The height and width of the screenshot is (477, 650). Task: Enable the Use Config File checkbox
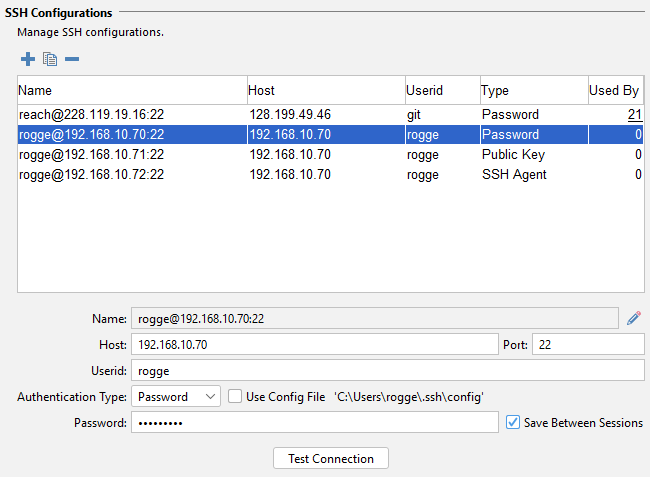click(x=235, y=397)
